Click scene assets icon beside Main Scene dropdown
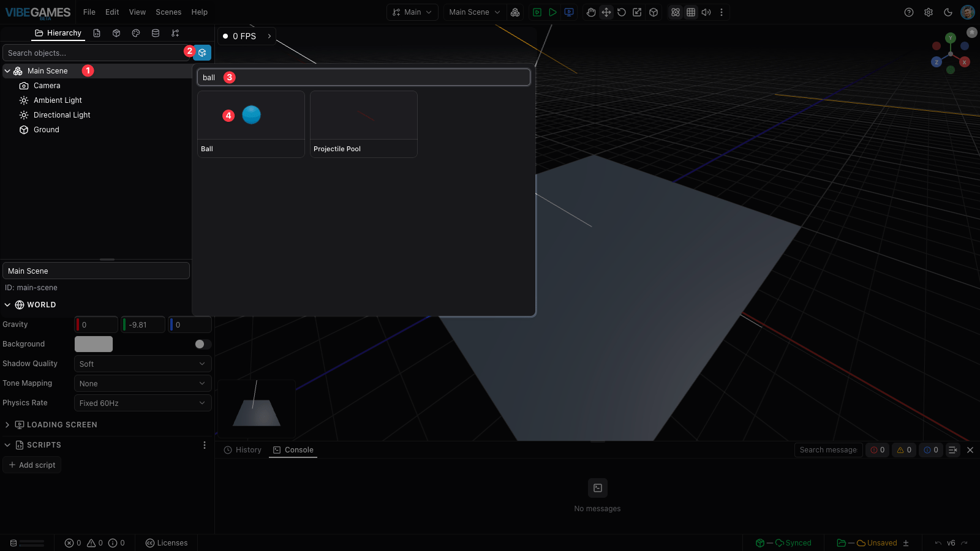 [515, 12]
